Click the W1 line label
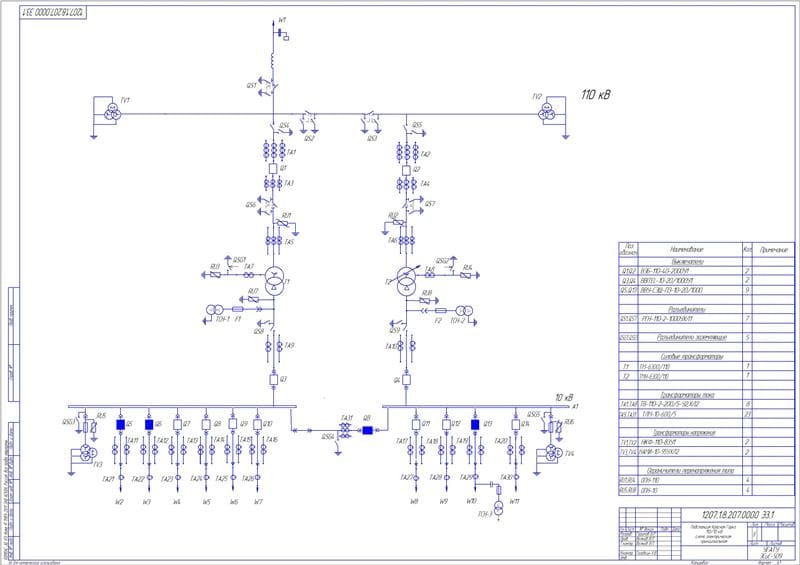The image size is (800, 565). pos(282,20)
